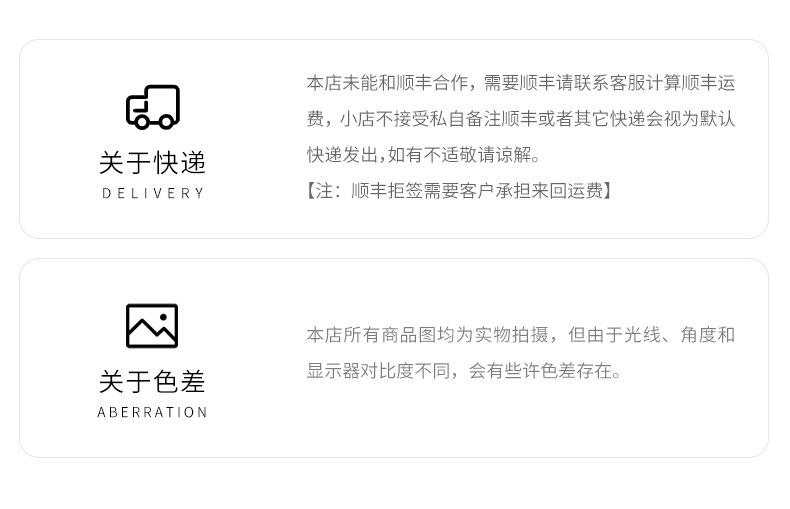The image size is (790, 509).
Task: Click the delivery truck icon
Action: [x=153, y=107]
